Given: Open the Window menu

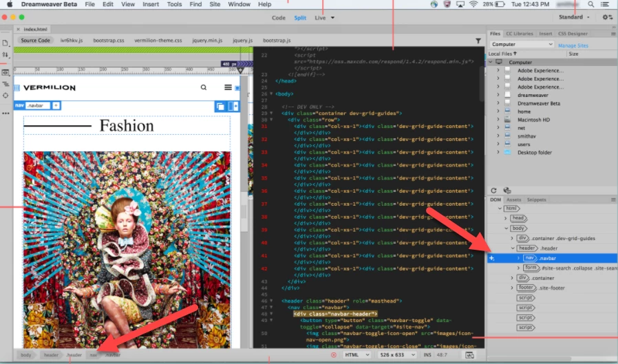Looking at the screenshot, I should click(x=239, y=4).
